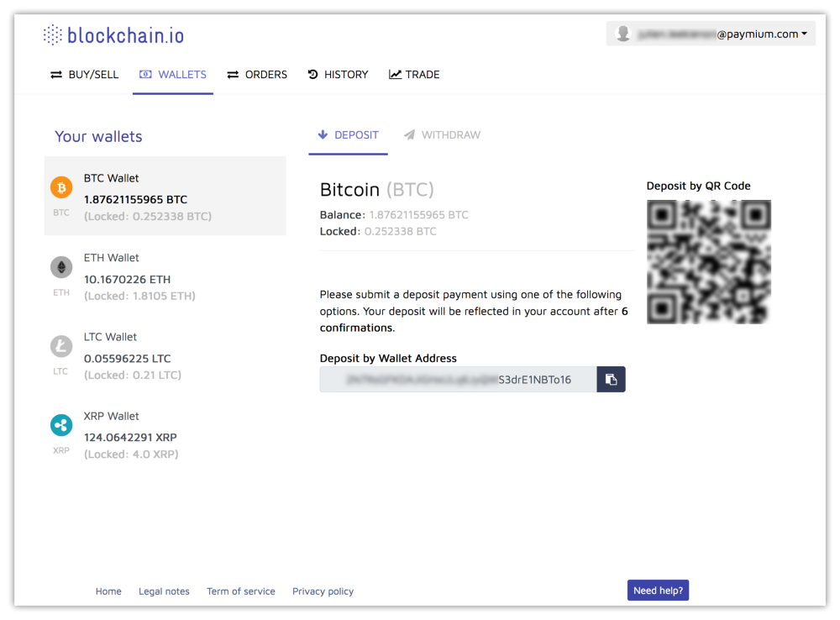Click the TRADE chart icon
The height and width of the screenshot is (620, 840).
coord(395,75)
